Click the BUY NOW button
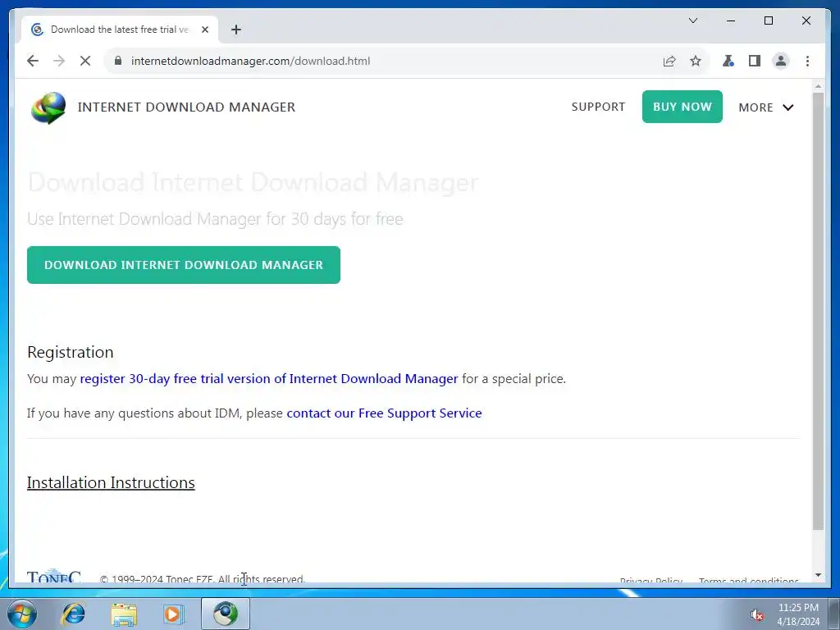The height and width of the screenshot is (630, 840). click(682, 107)
